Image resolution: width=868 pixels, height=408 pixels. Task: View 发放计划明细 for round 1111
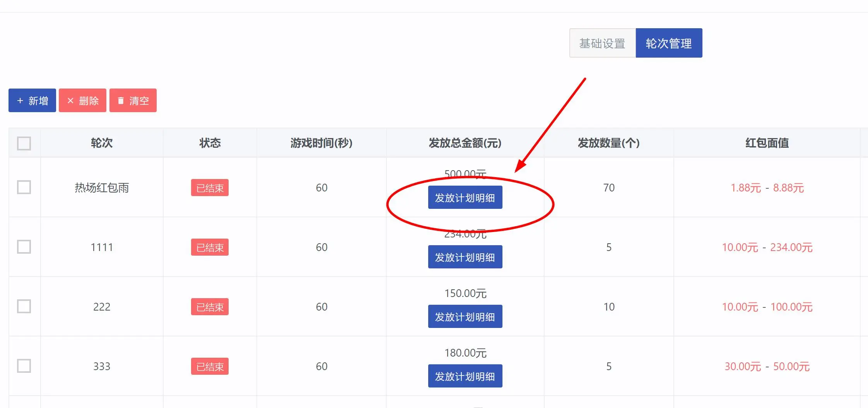[465, 257]
